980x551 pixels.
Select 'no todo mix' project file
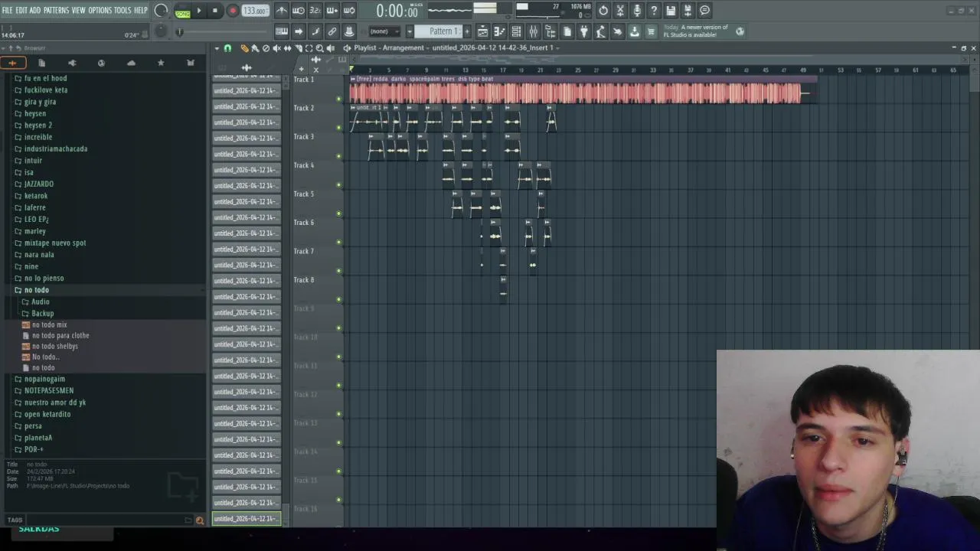(x=49, y=324)
